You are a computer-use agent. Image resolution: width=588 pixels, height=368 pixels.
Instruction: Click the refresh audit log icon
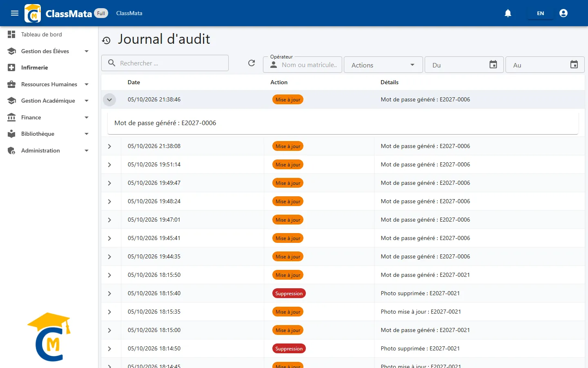pyautogui.click(x=252, y=63)
